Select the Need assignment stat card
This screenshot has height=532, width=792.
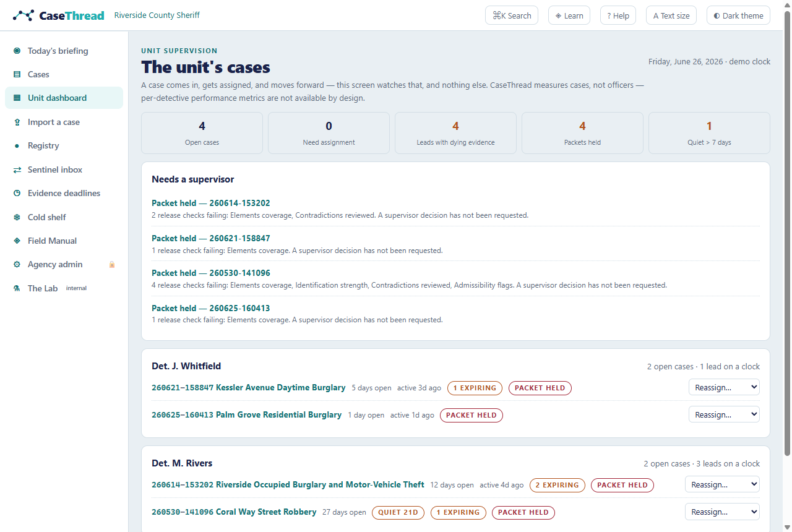[x=329, y=133]
